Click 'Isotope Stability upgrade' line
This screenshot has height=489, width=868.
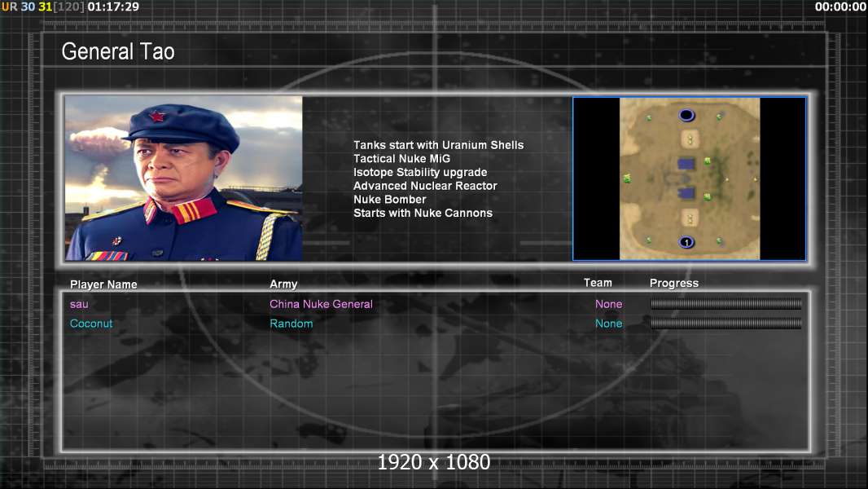pos(420,172)
